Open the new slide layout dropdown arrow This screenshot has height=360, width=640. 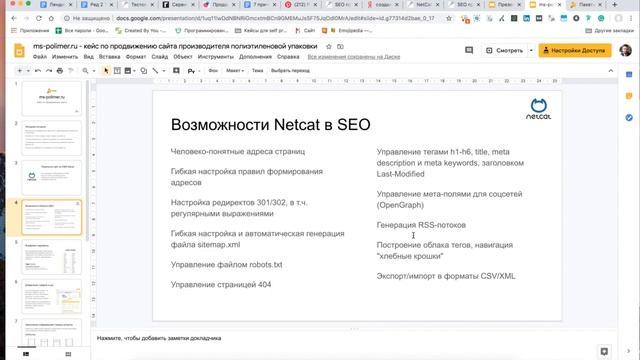pos(28,71)
